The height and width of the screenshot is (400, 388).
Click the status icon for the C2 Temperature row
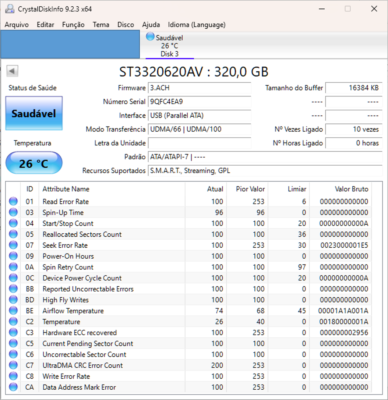[x=13, y=322]
